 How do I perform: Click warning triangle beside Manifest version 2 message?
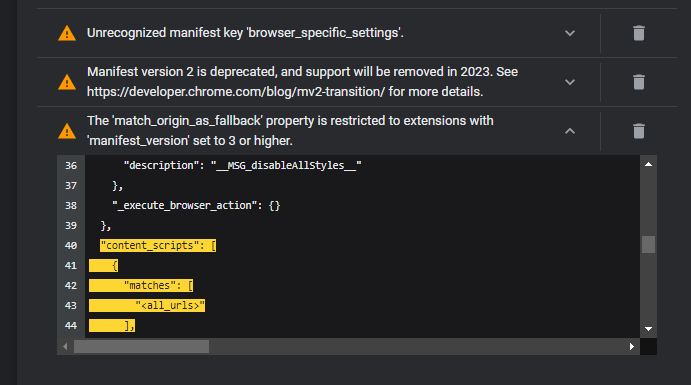pos(67,82)
